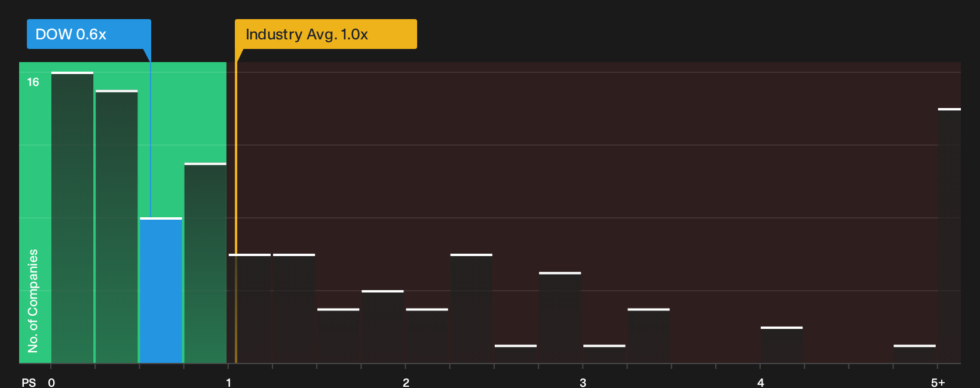The image size is (980, 388).
Task: Click the x-axis tick label '2'
Action: (x=406, y=383)
